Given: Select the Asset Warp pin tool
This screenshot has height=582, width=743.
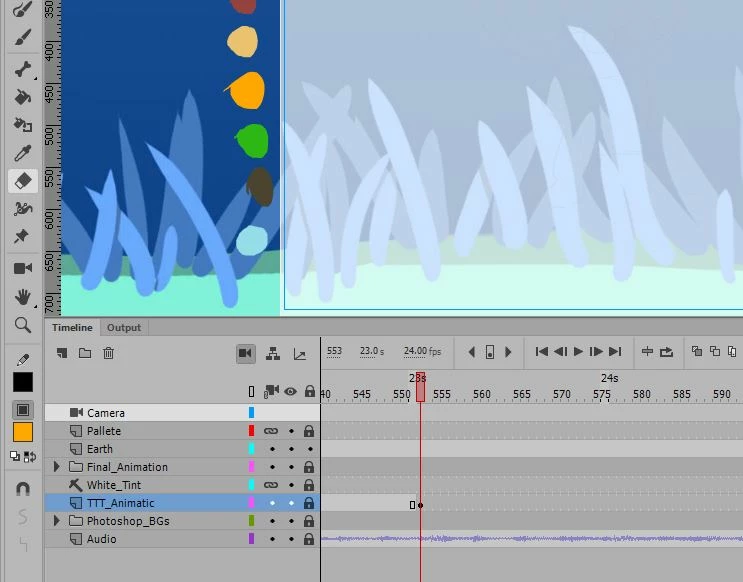Looking at the screenshot, I should (x=22, y=236).
